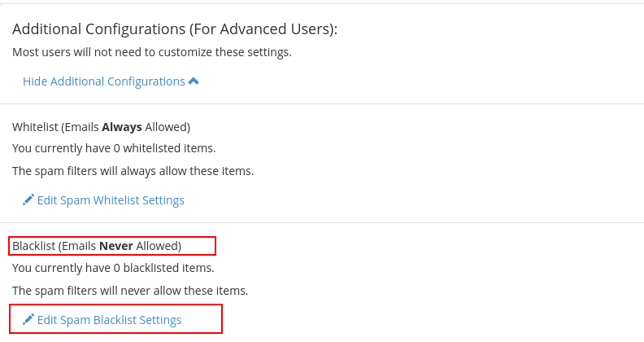Click 'You currently have 0 blacklisted items' text

click(x=113, y=268)
